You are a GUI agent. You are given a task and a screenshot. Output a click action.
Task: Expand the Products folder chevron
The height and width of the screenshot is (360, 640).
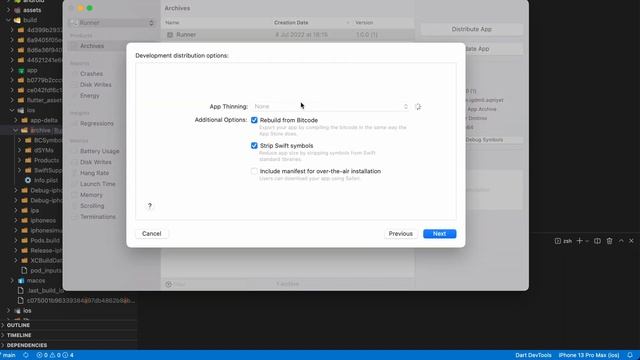pyautogui.click(x=19, y=160)
